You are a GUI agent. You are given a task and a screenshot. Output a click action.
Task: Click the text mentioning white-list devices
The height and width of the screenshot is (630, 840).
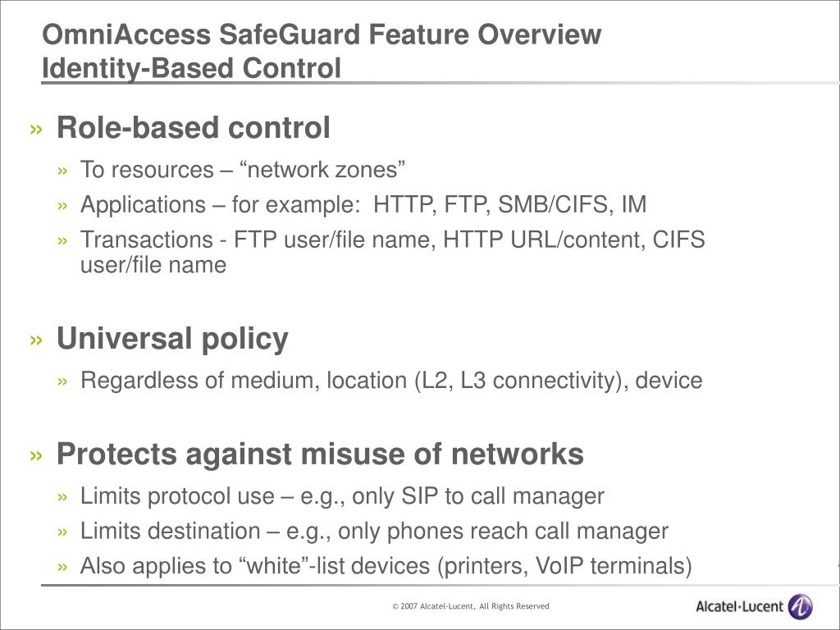pyautogui.click(x=386, y=566)
